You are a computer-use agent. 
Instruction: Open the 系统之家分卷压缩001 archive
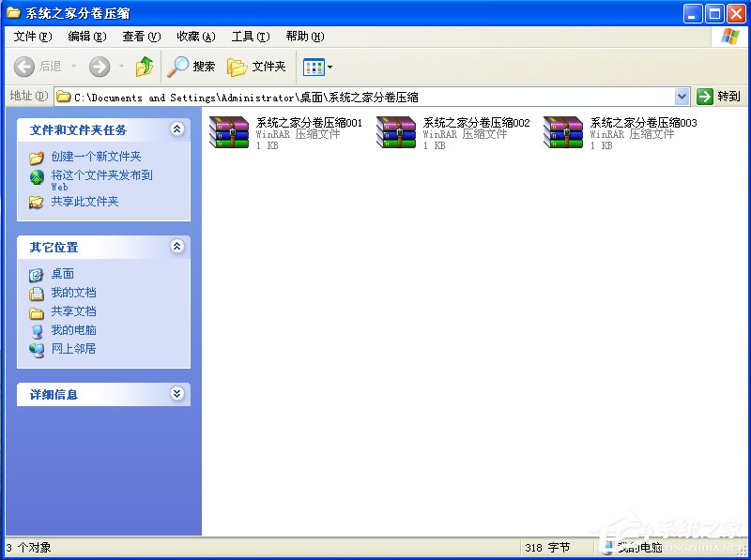tap(228, 132)
